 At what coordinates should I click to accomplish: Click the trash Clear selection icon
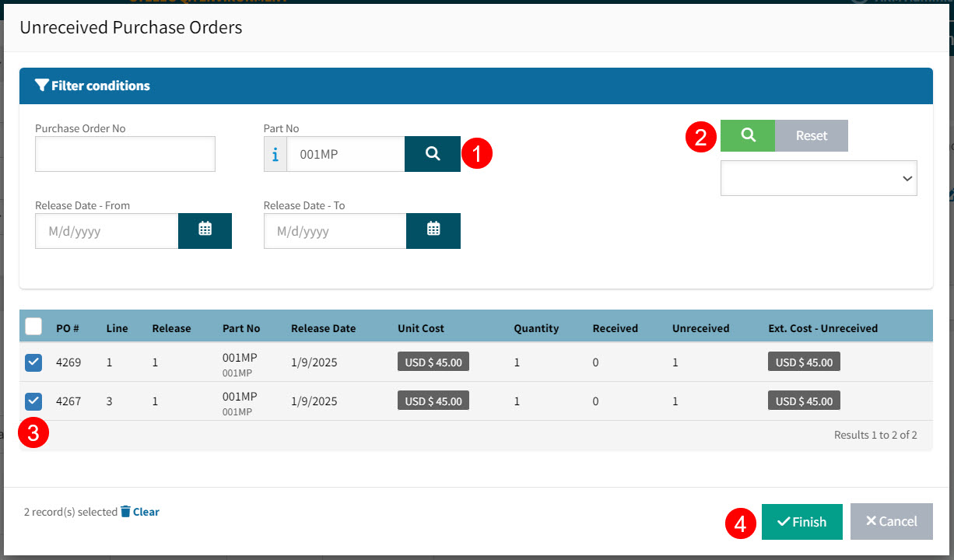125,512
